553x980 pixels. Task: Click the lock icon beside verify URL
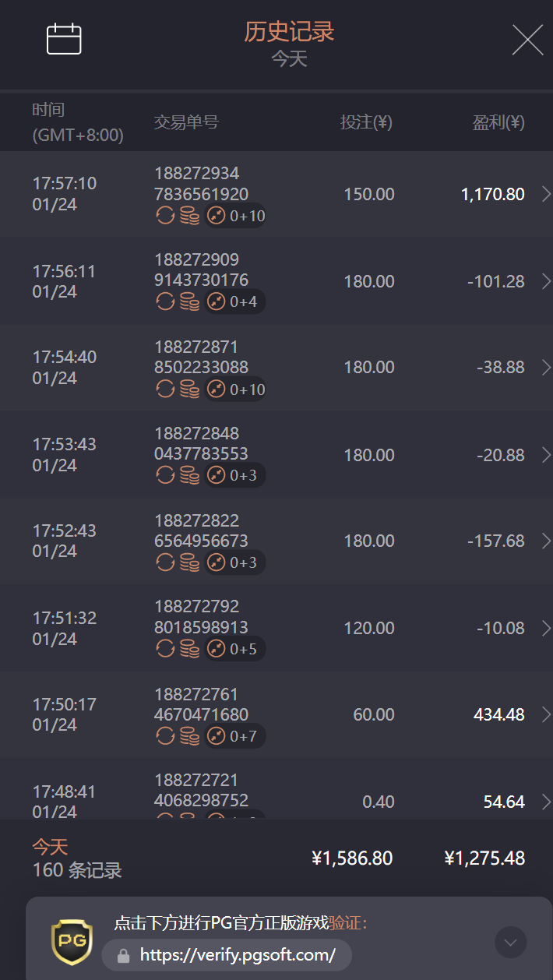coord(123,955)
